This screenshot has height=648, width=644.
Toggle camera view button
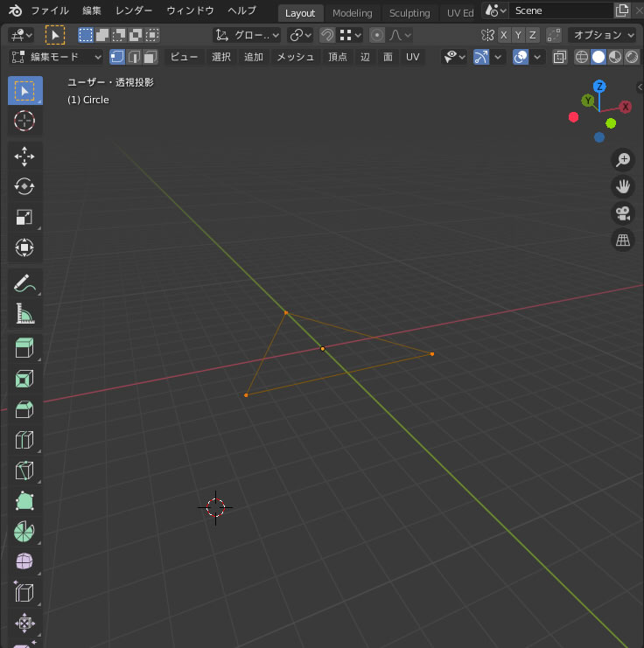pyautogui.click(x=623, y=213)
